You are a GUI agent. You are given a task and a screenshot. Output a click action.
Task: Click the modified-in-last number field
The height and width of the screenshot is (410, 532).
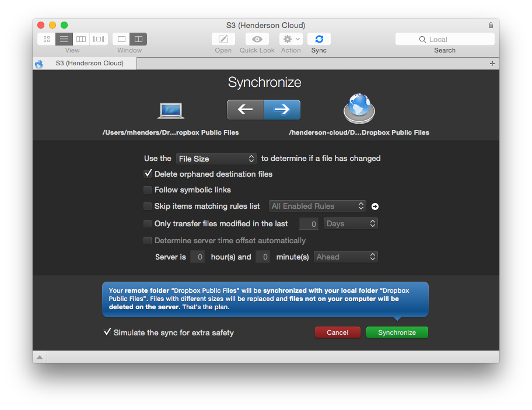(x=309, y=224)
